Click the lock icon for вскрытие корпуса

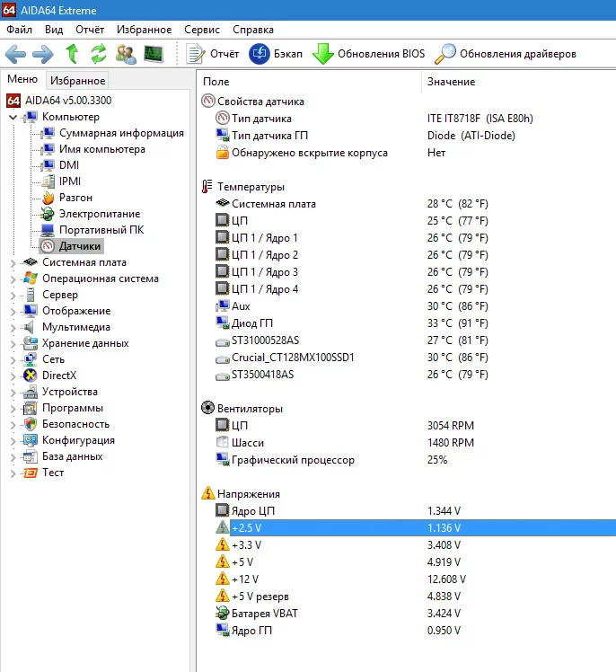click(x=223, y=152)
